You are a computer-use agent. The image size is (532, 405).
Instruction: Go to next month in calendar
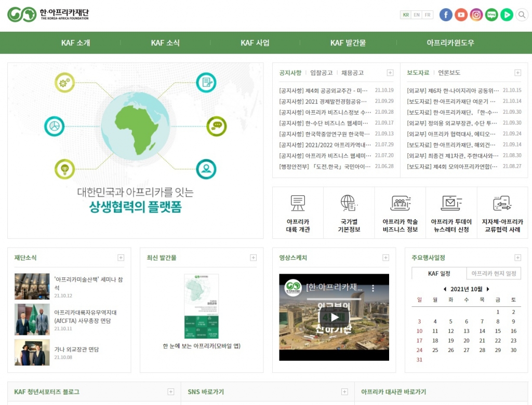pos(488,289)
